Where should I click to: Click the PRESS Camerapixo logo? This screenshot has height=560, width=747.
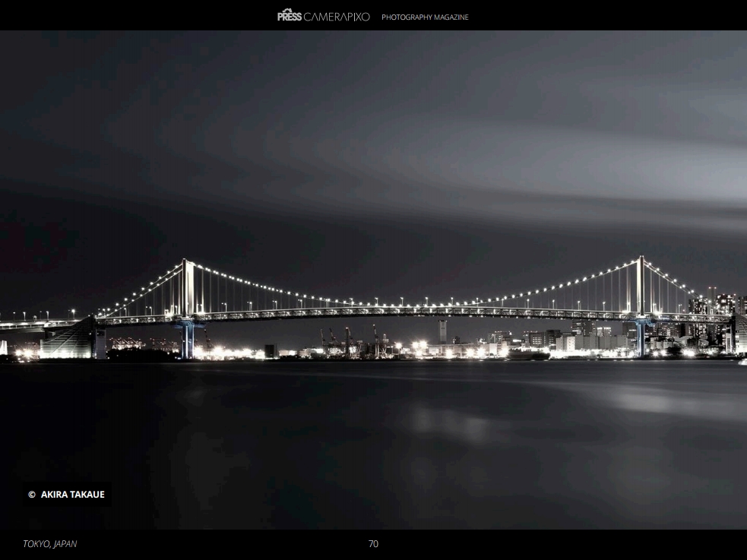pos(324,16)
